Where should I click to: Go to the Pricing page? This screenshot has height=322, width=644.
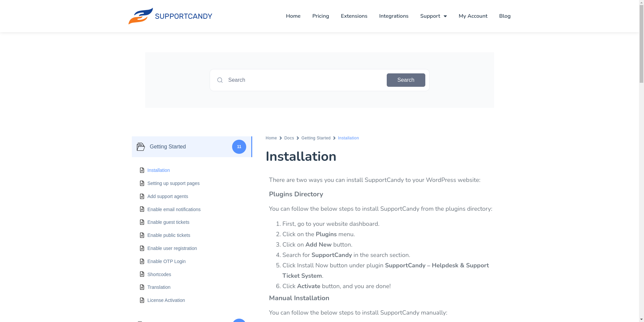click(321, 16)
